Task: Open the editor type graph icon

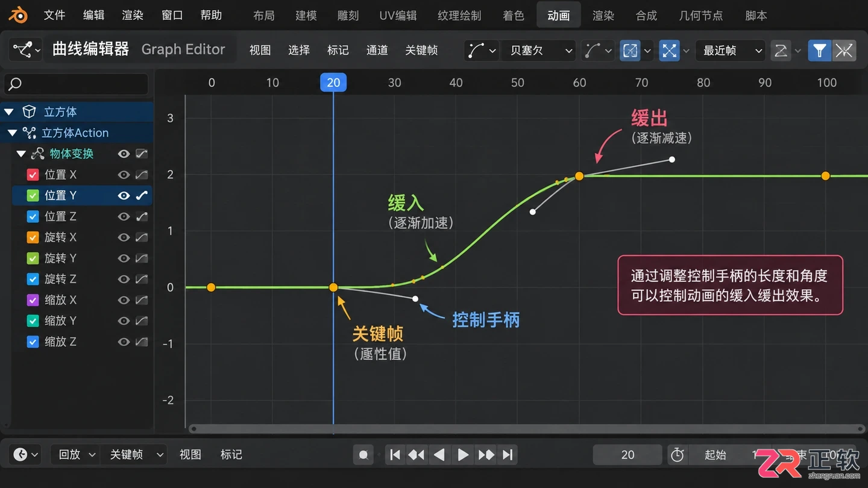Action: pyautogui.click(x=22, y=50)
